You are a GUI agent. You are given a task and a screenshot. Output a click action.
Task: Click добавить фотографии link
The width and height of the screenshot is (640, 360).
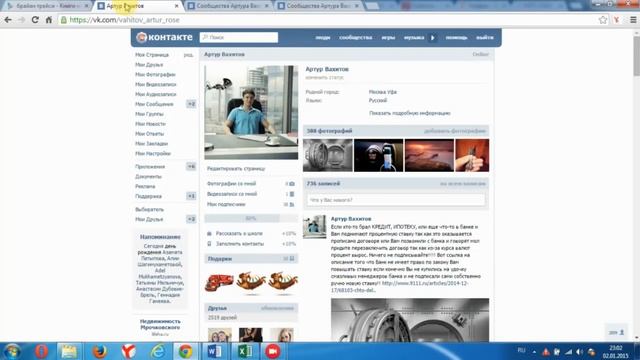tap(455, 131)
